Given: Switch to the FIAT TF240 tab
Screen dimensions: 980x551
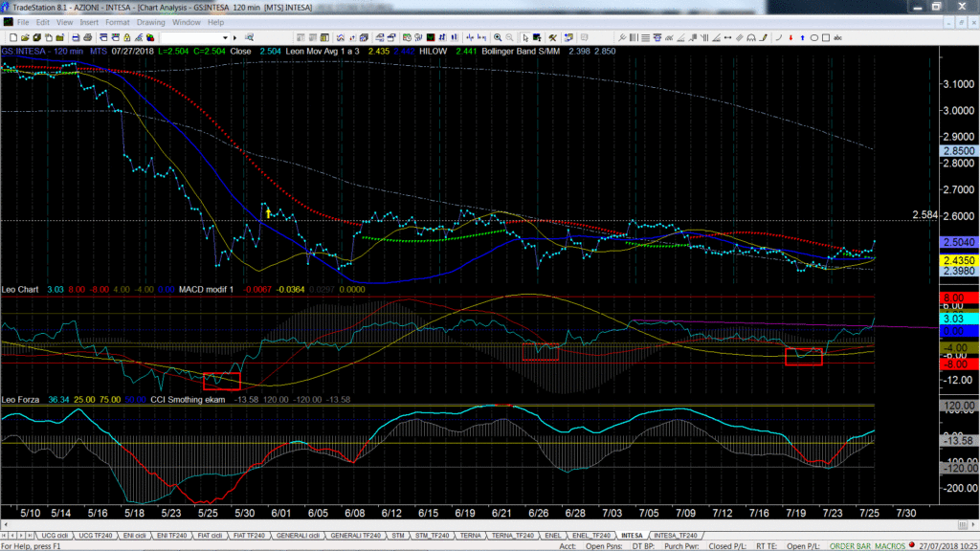Looking at the screenshot, I should (x=249, y=536).
